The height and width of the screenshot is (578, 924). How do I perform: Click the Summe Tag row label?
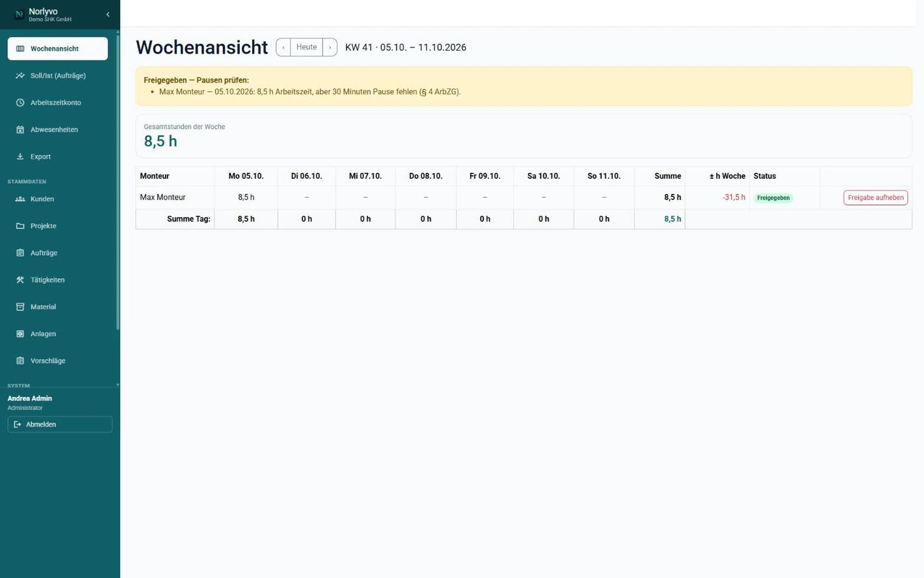coord(189,219)
